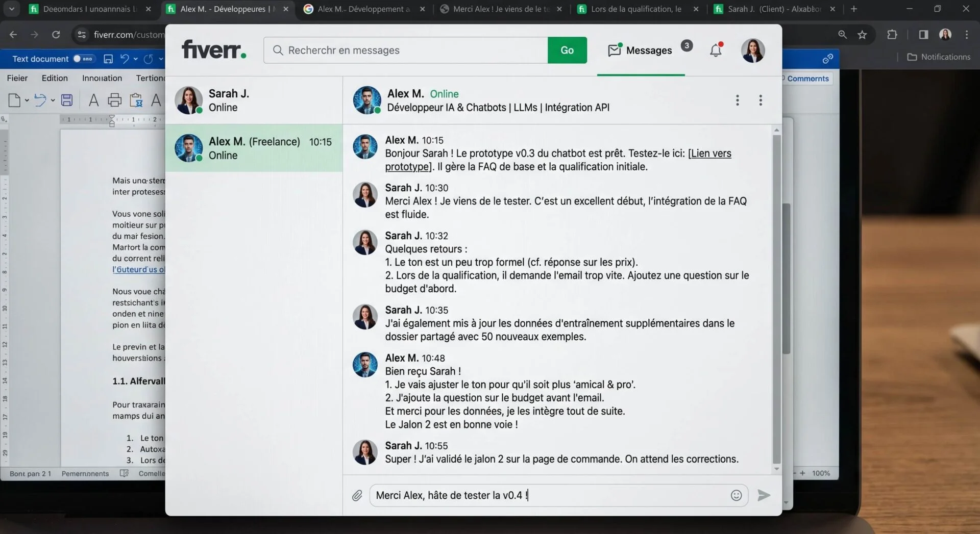Image resolution: width=980 pixels, height=534 pixels.
Task: Click the redo arrow in the blue Text document bar
Action: pyautogui.click(x=148, y=59)
